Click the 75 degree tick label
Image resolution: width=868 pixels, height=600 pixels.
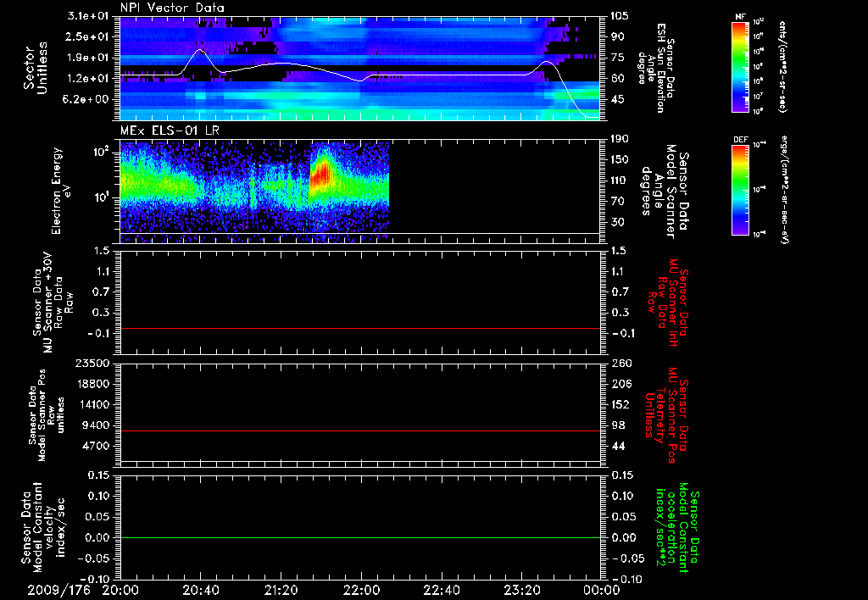617,58
